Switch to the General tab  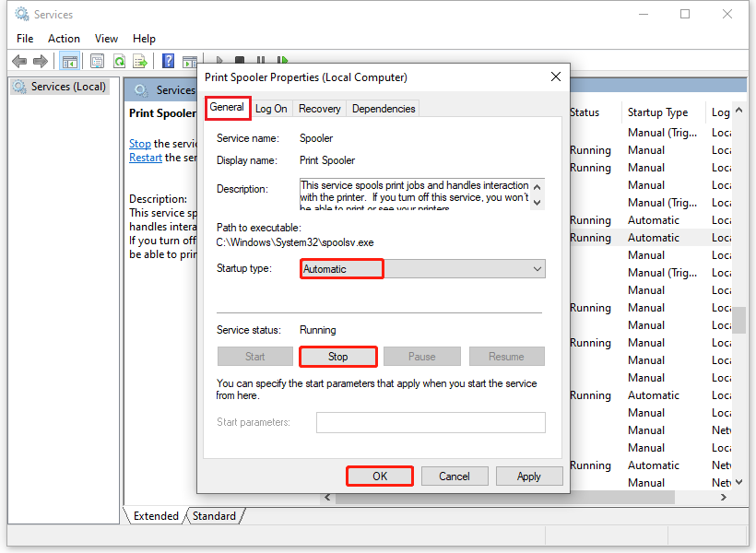click(x=227, y=107)
